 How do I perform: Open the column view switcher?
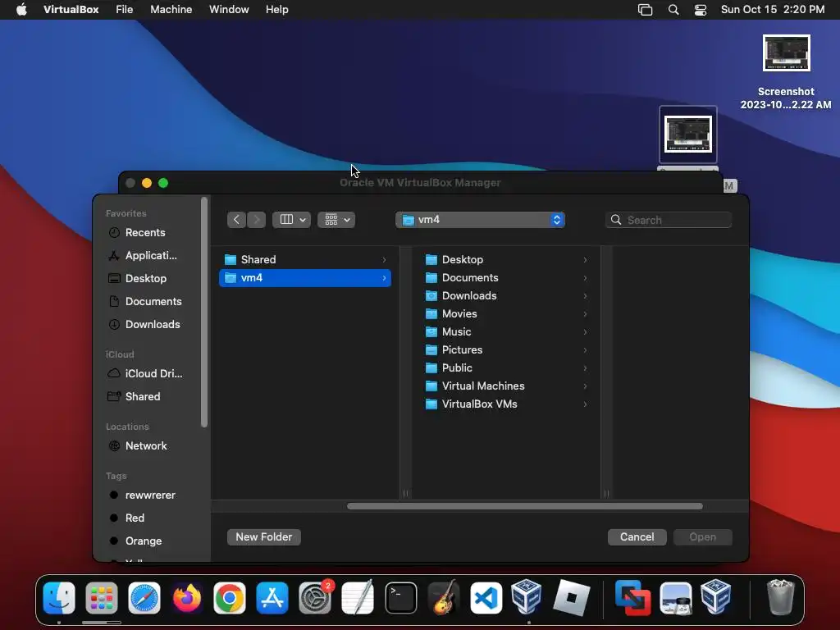[x=291, y=220]
